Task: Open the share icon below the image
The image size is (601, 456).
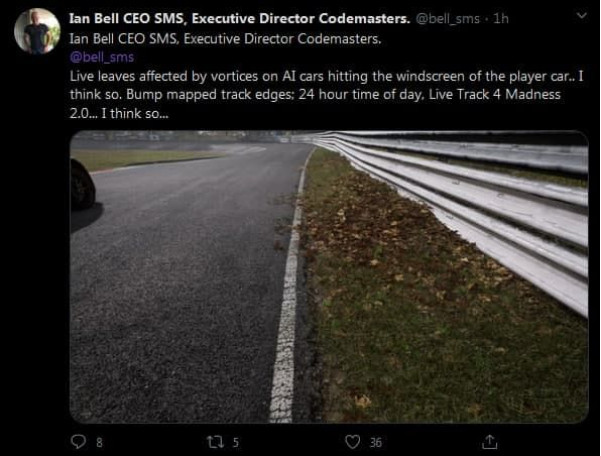Action: [x=489, y=441]
